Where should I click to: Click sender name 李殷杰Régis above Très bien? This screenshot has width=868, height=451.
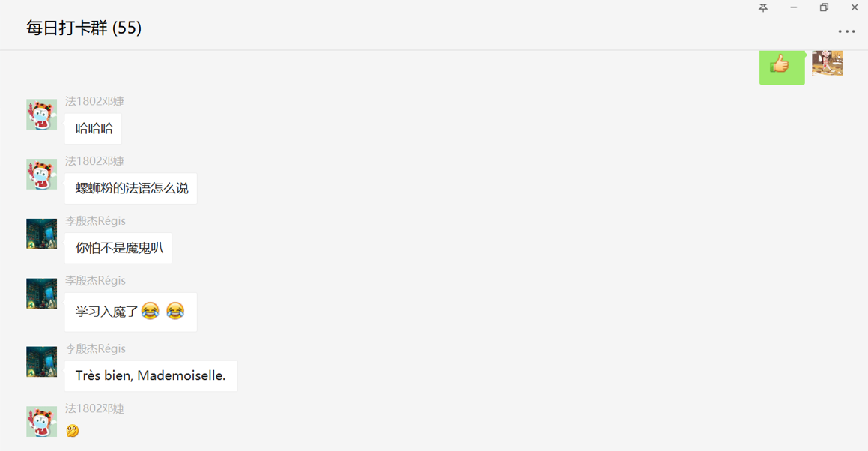point(95,348)
